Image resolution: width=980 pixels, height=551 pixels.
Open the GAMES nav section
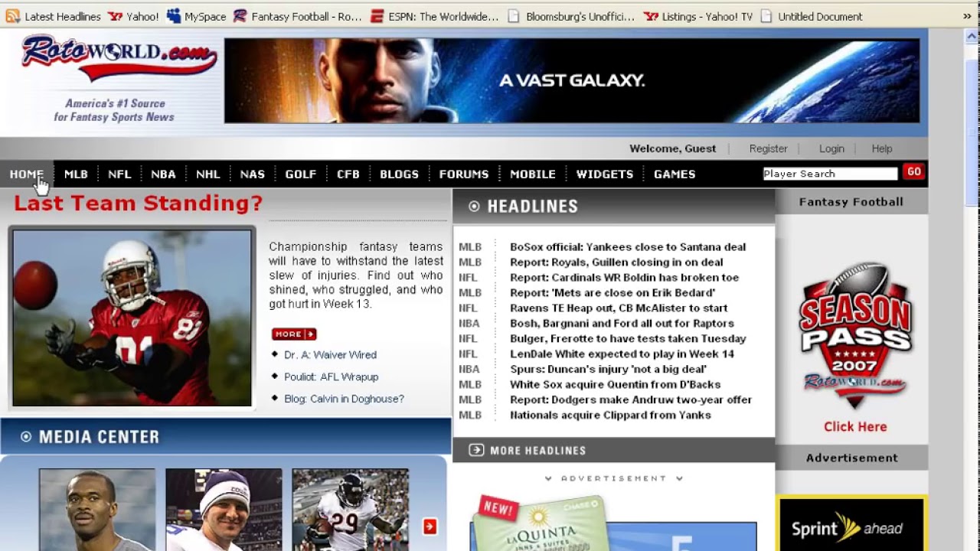[675, 174]
